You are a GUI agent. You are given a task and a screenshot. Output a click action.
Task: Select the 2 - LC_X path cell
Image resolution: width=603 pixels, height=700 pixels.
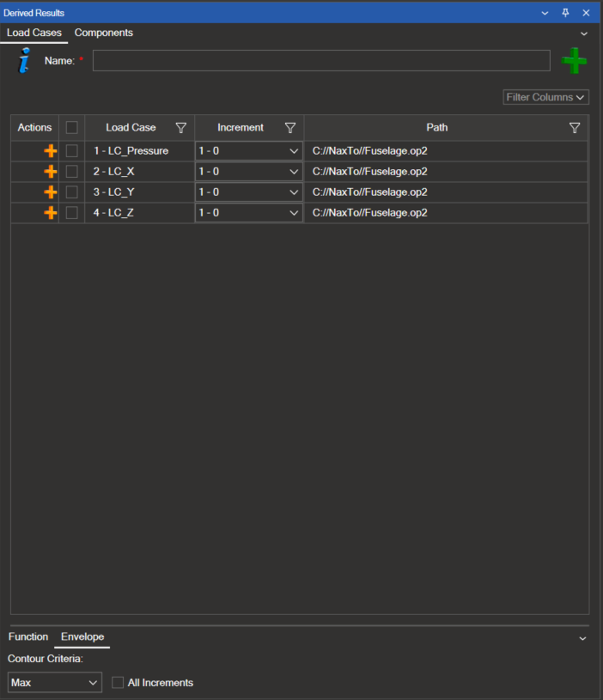coord(445,172)
